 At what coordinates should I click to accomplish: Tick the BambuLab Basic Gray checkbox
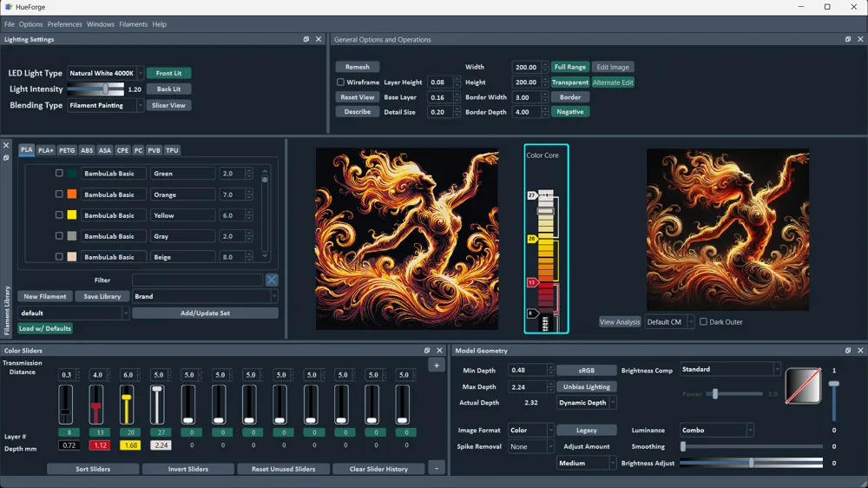(x=59, y=236)
